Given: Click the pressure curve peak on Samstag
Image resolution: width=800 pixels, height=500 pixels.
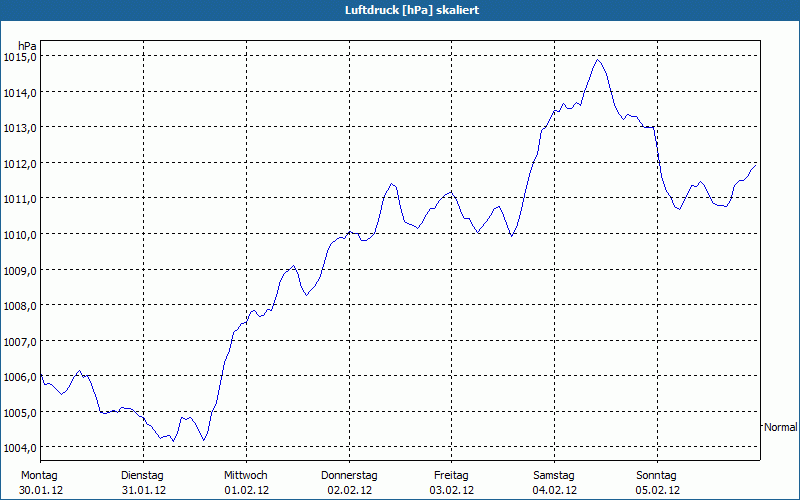Looking at the screenshot, I should [598, 60].
